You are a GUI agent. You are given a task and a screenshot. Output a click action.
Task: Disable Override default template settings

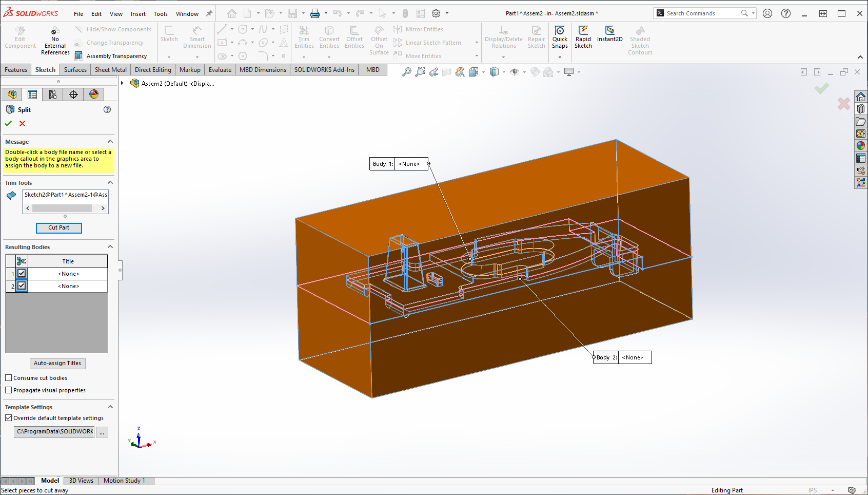pyautogui.click(x=9, y=418)
